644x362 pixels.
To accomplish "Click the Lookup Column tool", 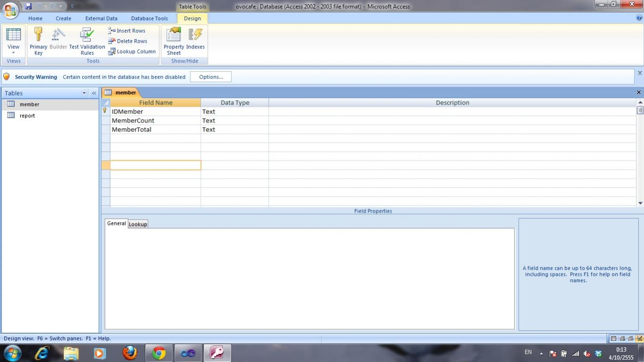I will [x=132, y=51].
